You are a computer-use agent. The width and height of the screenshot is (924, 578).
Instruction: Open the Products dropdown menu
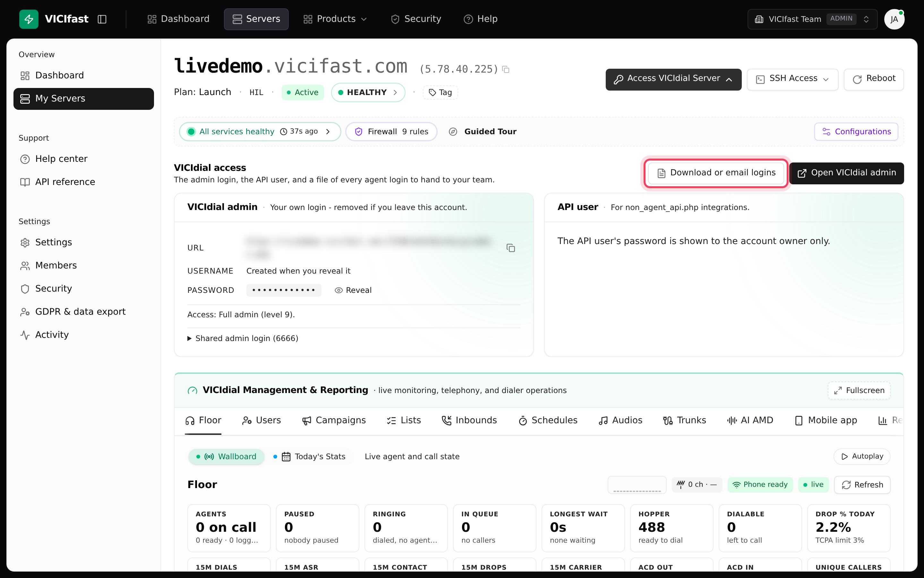click(335, 19)
